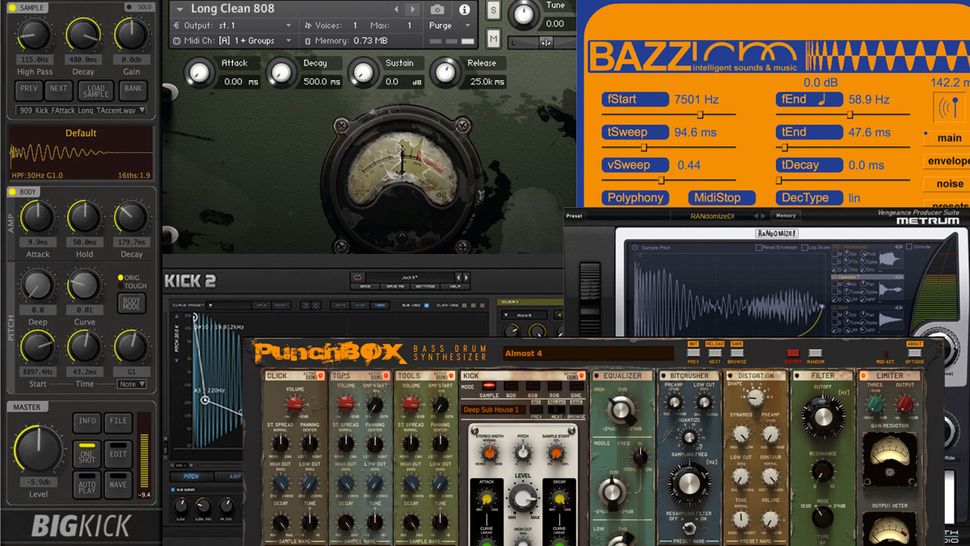The height and width of the screenshot is (546, 970).
Task: Click the Kontakt instrument info icon
Action: click(x=464, y=9)
